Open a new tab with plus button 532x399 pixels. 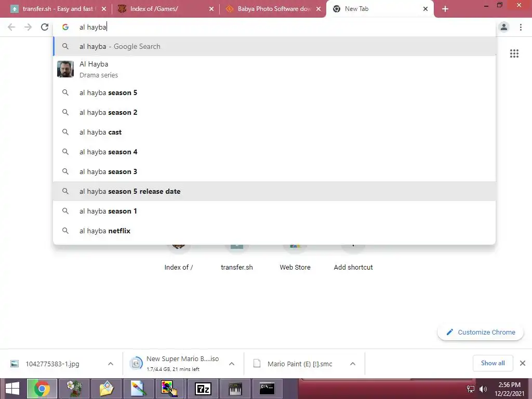[445, 9]
